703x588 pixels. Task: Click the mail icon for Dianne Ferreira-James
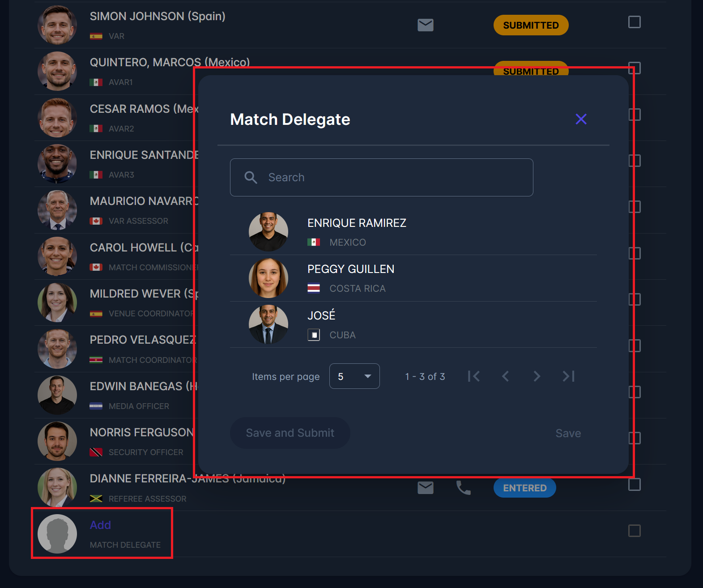pos(425,488)
